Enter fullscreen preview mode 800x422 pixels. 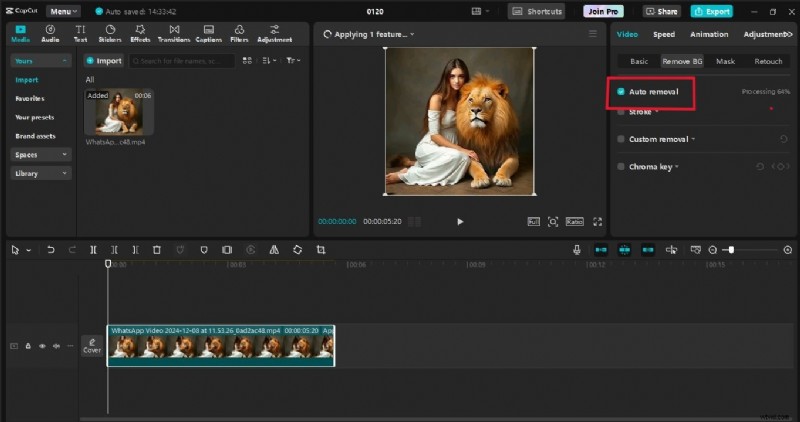598,221
